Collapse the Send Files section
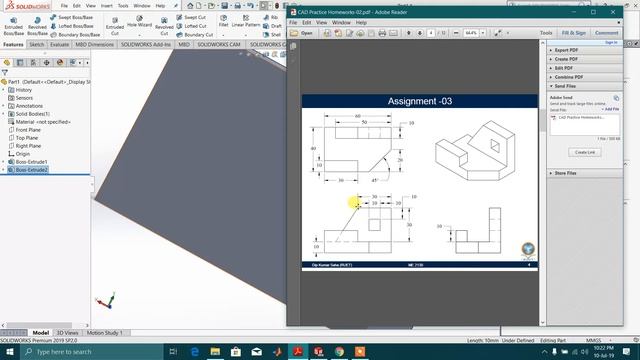The image size is (640, 360). [x=584, y=86]
